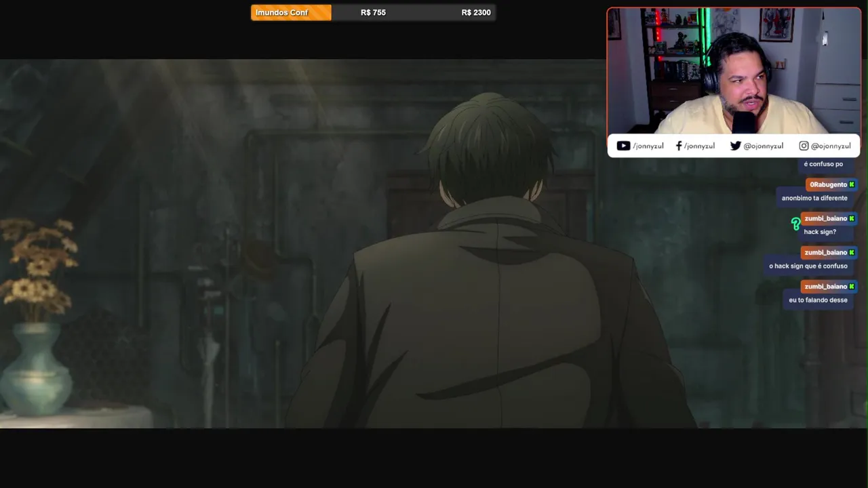
Task: Open the Facebook handle /jonnyzul text
Action: (x=699, y=146)
